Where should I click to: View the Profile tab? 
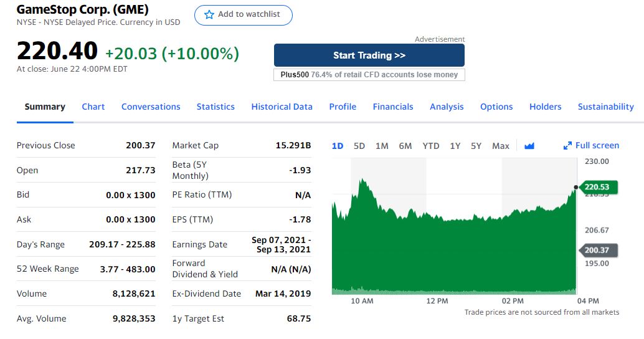pyautogui.click(x=343, y=107)
